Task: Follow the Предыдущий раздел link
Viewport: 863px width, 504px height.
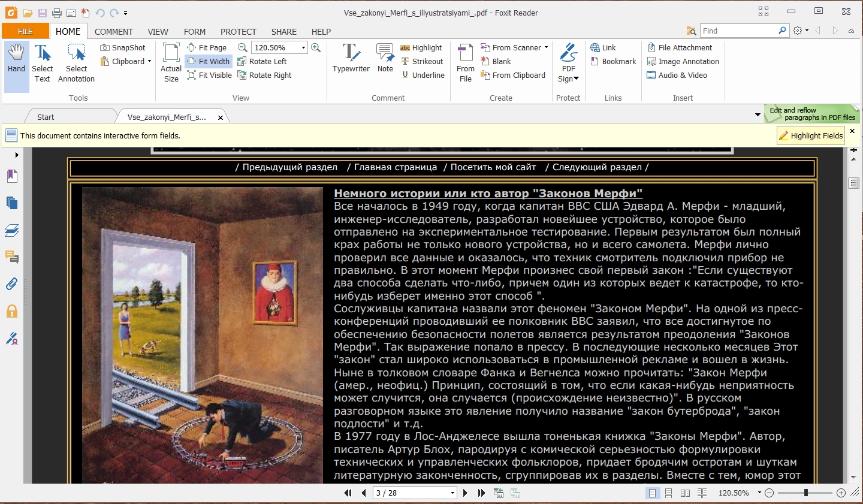Action: tap(290, 167)
